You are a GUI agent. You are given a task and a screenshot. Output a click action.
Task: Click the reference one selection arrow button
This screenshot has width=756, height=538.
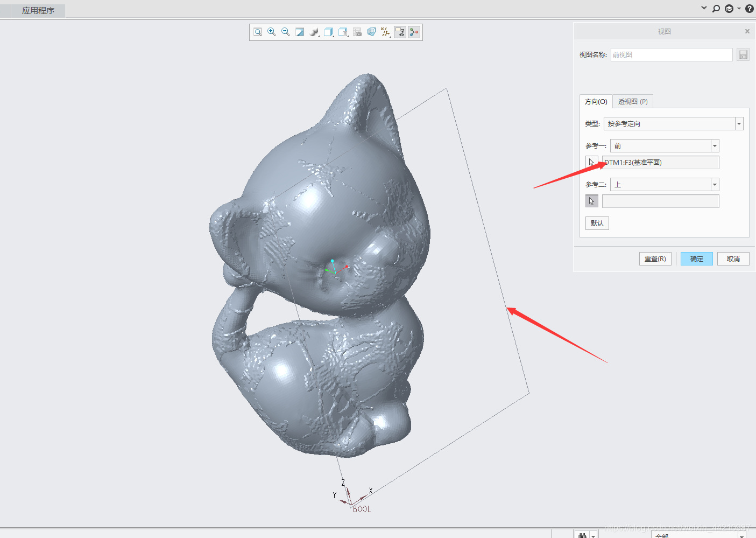click(x=591, y=162)
